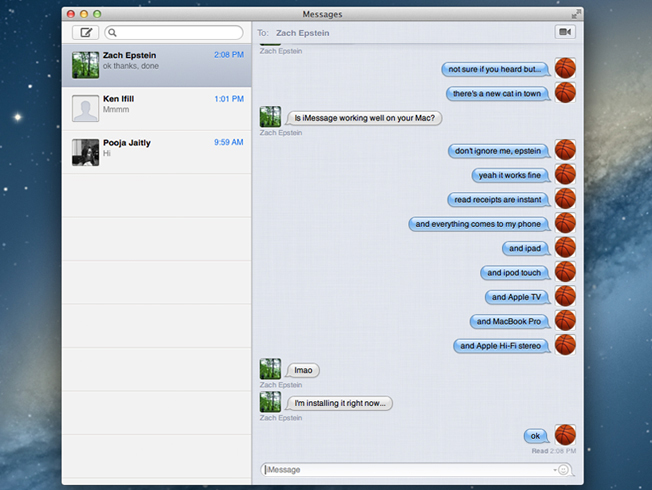
Task: Click Ken Ifill's silhouette avatar
Action: pyautogui.click(x=85, y=108)
